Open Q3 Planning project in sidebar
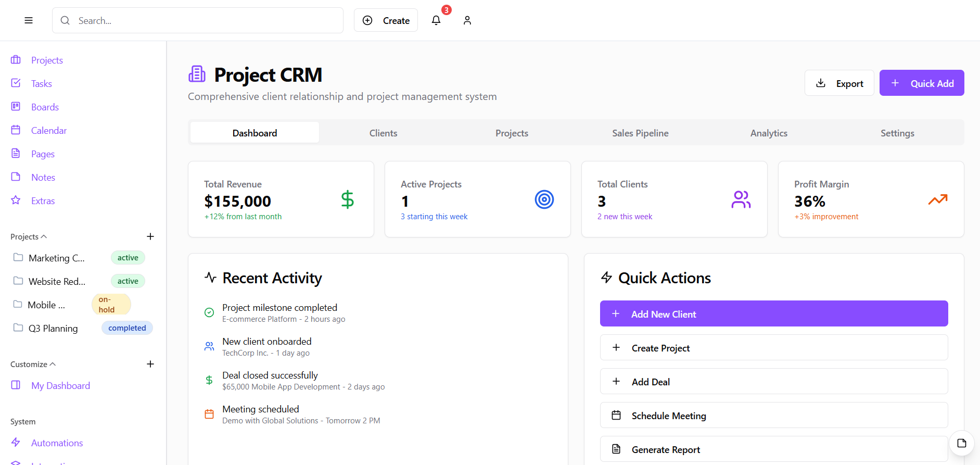The height and width of the screenshot is (465, 980). click(53, 328)
